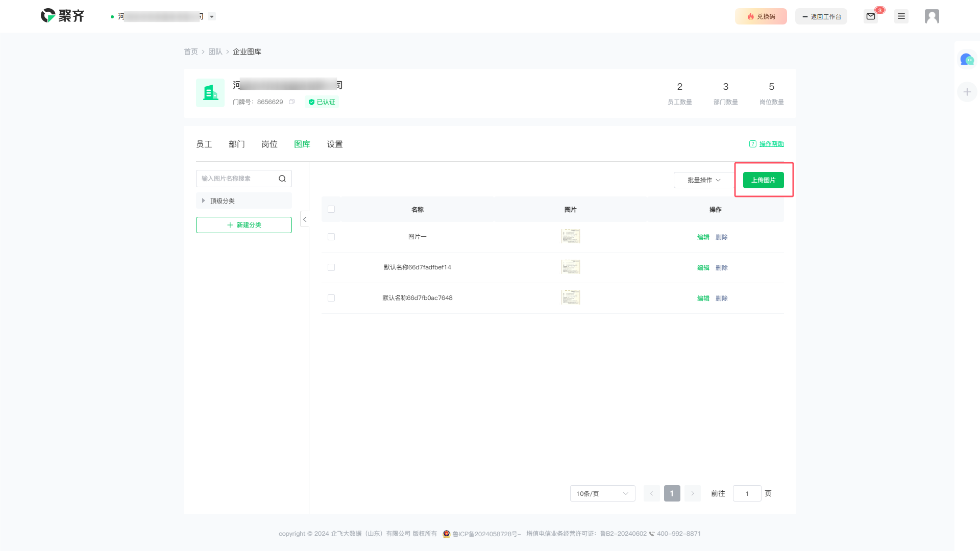Image resolution: width=980 pixels, height=551 pixels.
Task: Go to previous page arrow
Action: (652, 493)
